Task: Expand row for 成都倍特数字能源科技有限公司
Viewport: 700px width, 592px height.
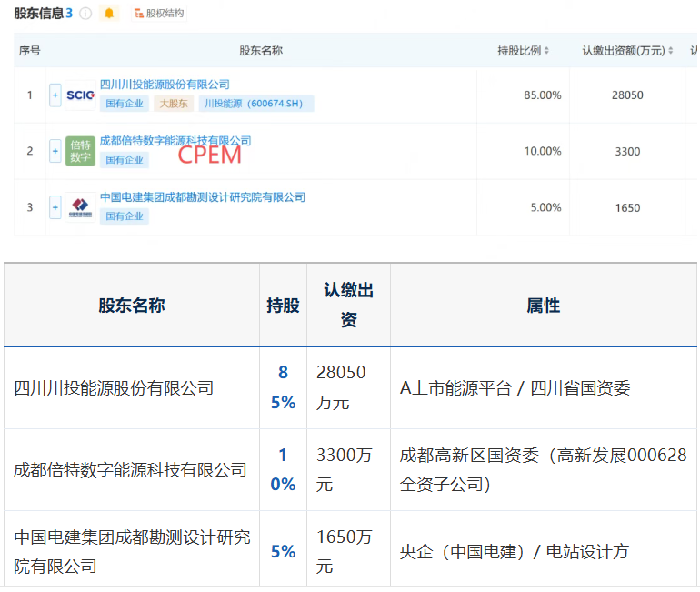Action: (55, 151)
